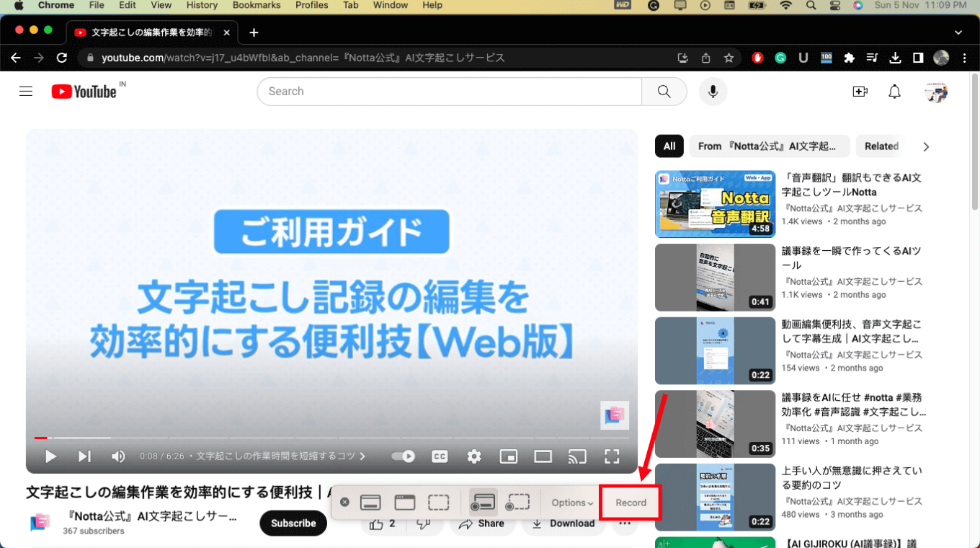Go back with the Chrome back arrow
Screen dimensions: 980x548
[16, 58]
